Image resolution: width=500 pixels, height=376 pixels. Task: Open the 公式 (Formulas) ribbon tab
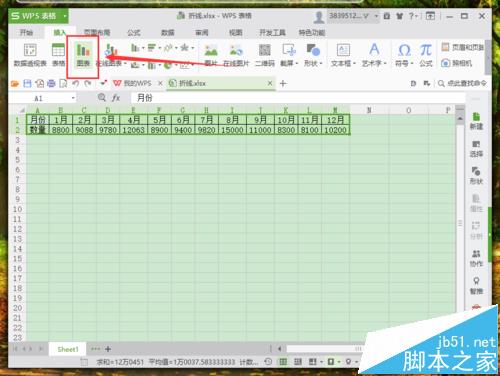[x=134, y=33]
